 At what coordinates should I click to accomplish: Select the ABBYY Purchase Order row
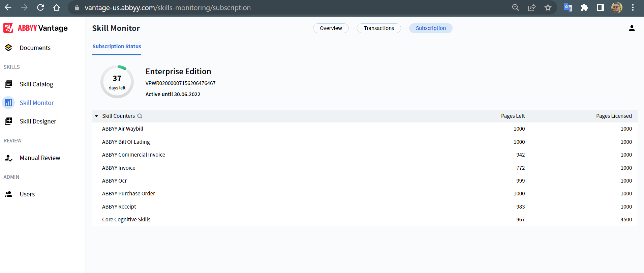point(365,194)
